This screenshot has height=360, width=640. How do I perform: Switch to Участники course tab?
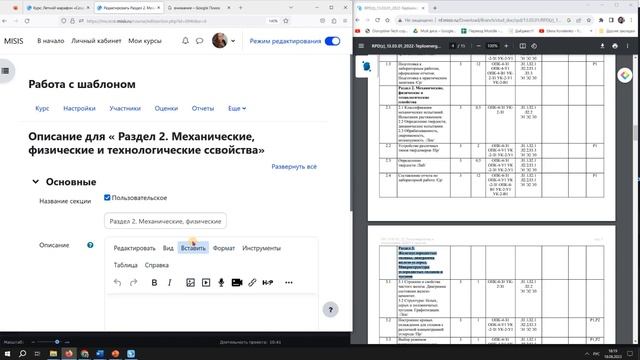(125, 109)
